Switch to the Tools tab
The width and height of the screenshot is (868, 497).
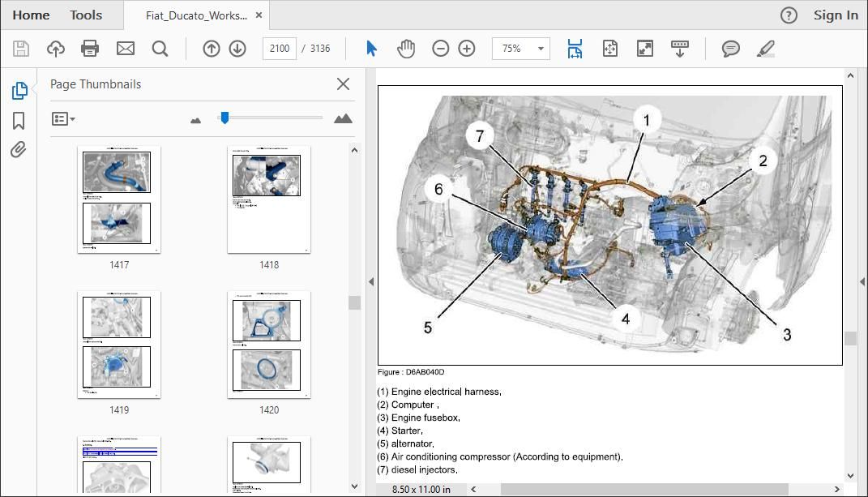coord(86,15)
